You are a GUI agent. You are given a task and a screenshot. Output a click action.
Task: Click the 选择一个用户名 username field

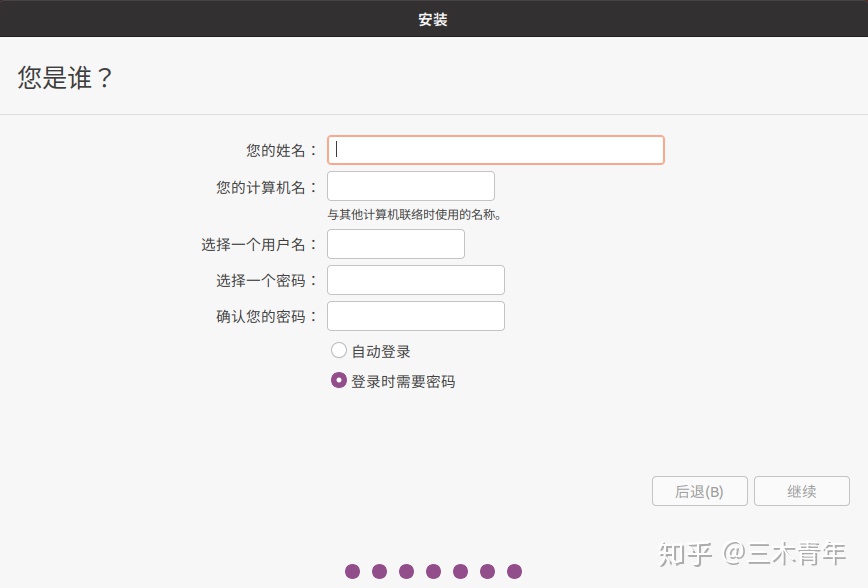(x=396, y=244)
